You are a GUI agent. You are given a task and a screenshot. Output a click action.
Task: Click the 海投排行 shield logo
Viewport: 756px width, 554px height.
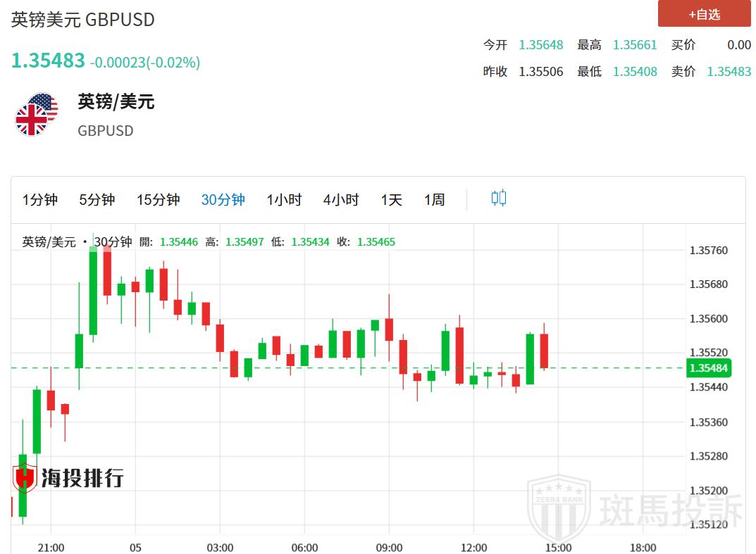[25, 478]
